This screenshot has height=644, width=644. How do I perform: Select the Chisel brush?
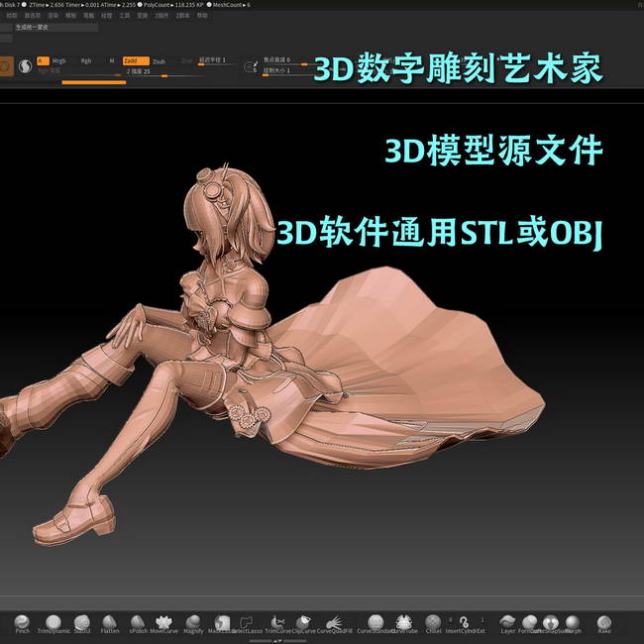433,623
